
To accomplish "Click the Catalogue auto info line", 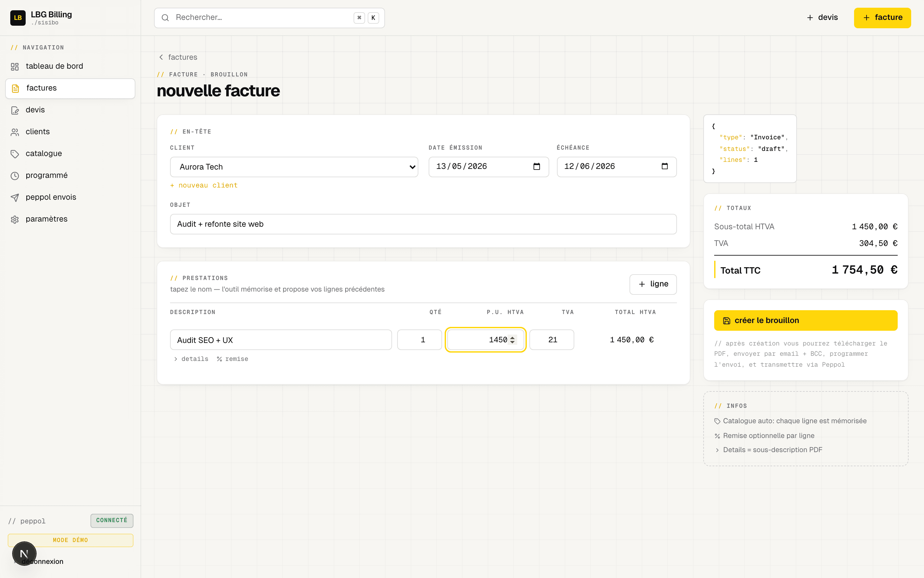I will click(790, 421).
